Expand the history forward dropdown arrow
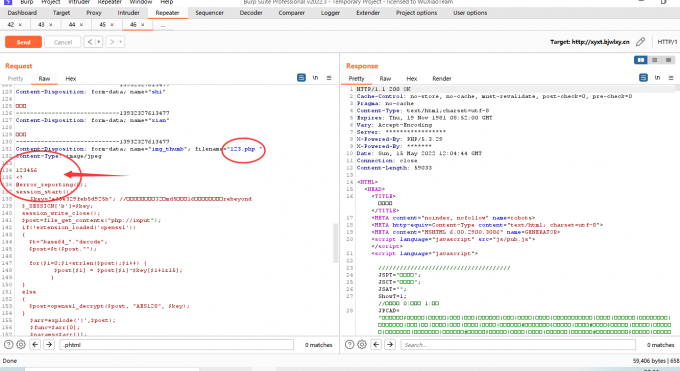680x371 pixels. point(121,42)
